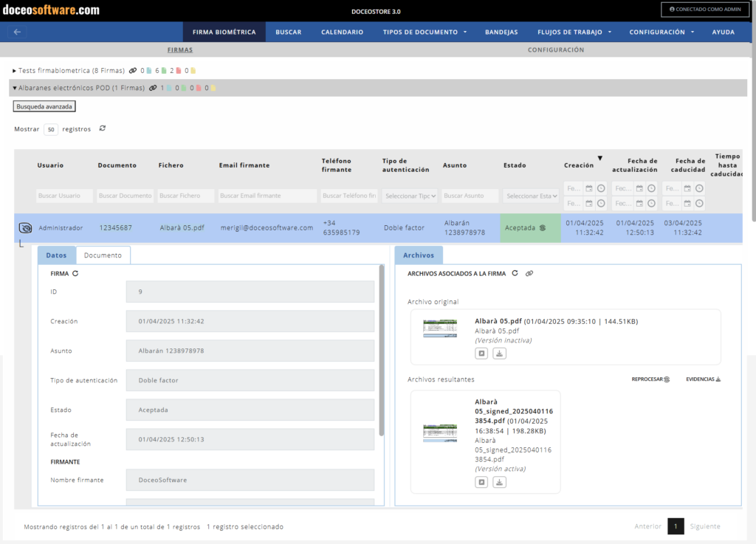The height and width of the screenshot is (544, 756).
Task: Open clock picker for second Fecha de caducidad filter
Action: point(699,203)
